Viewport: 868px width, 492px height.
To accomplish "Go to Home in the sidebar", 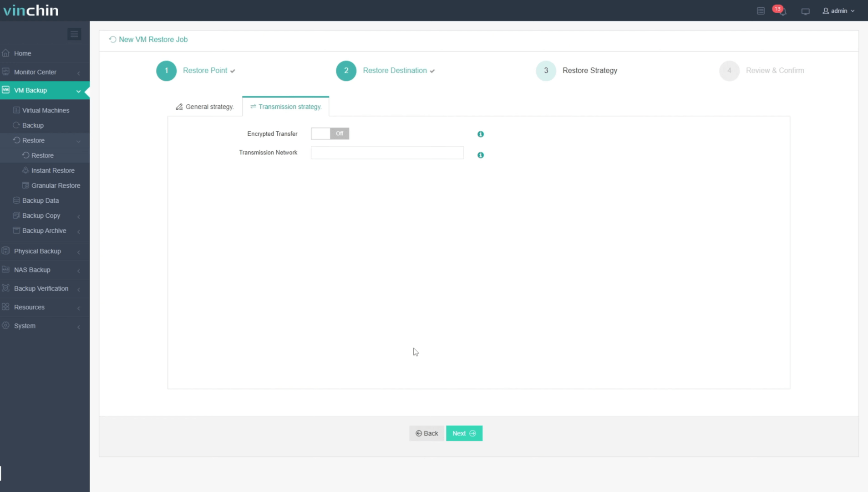I will 22,53.
